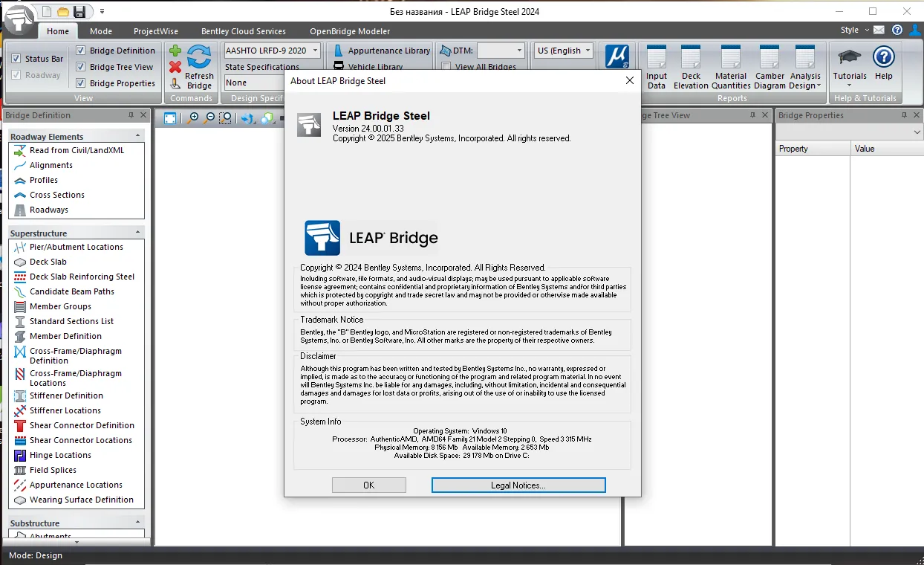
Task: Select Alignments in Roadway Elements
Action: (x=51, y=165)
